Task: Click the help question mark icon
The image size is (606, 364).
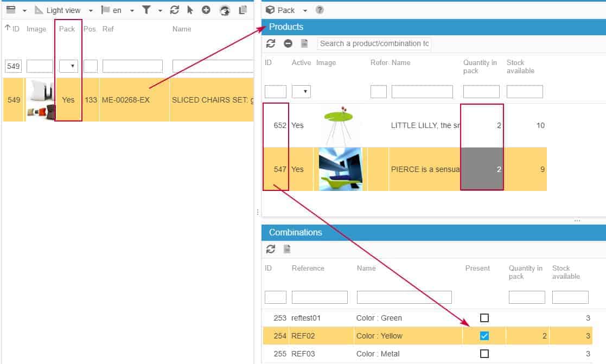Action: pos(320,10)
